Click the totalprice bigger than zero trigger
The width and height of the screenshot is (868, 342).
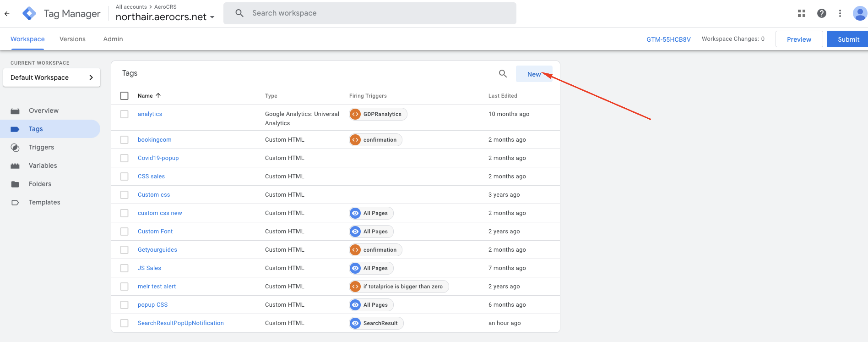[399, 287]
